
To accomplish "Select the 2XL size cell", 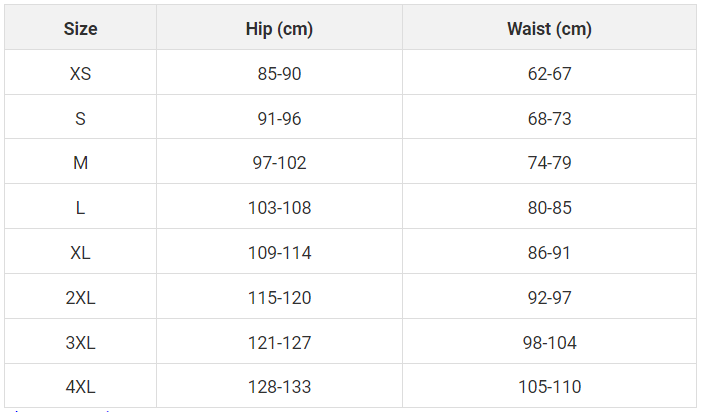I will tap(80, 296).
